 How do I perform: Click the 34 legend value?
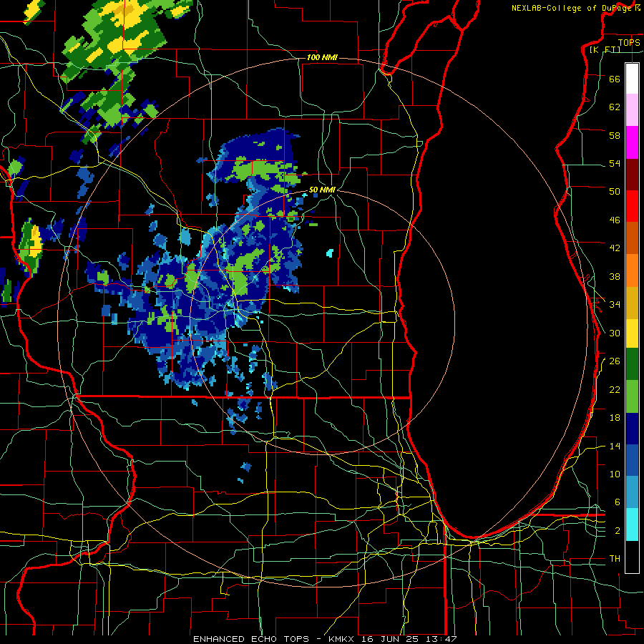coord(615,304)
